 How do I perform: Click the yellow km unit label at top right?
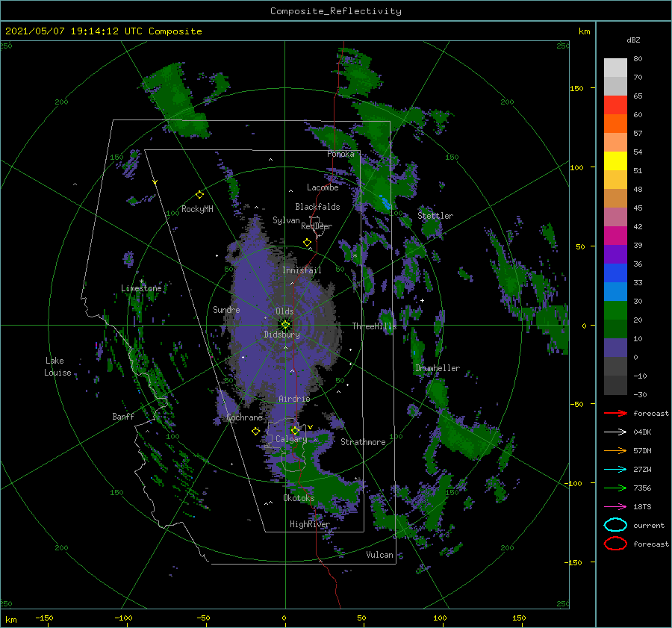tap(584, 31)
